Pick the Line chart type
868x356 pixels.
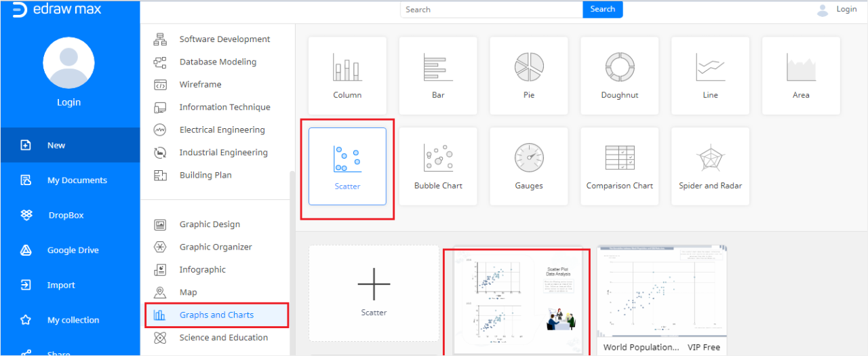click(711, 75)
